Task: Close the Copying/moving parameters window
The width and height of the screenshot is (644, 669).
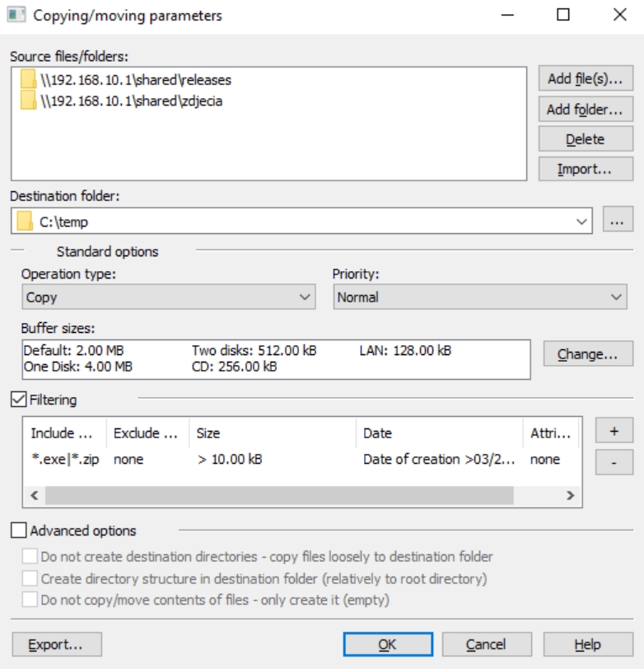Action: (x=619, y=15)
